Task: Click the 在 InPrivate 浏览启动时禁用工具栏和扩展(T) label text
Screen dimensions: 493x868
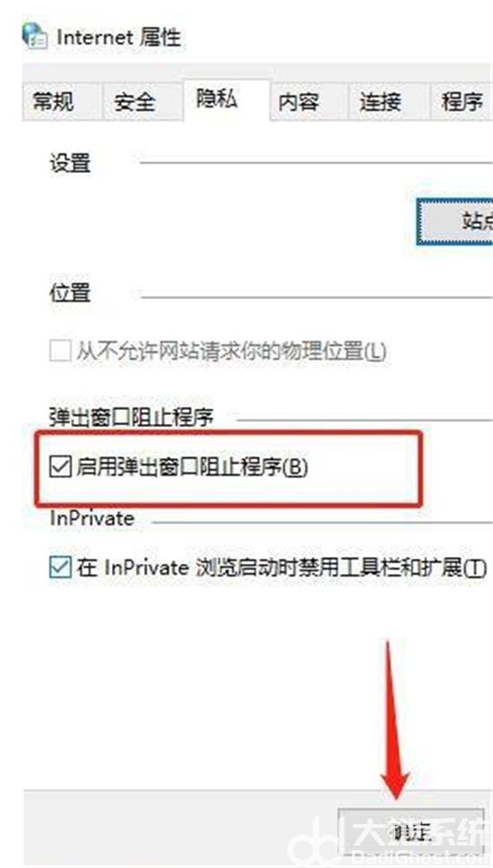Action: click(x=281, y=568)
